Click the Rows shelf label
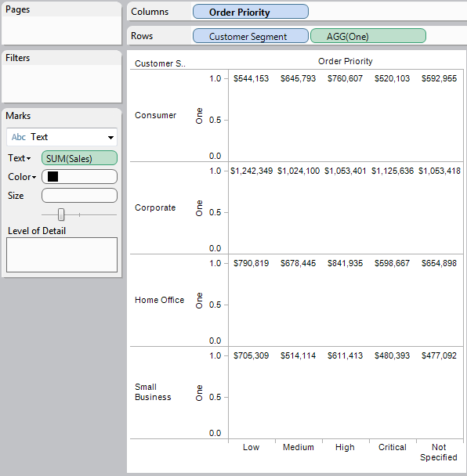 [142, 36]
